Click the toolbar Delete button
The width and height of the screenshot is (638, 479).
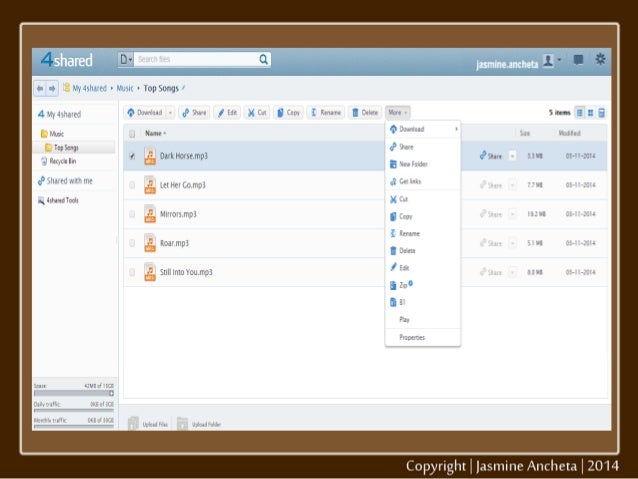click(x=365, y=113)
